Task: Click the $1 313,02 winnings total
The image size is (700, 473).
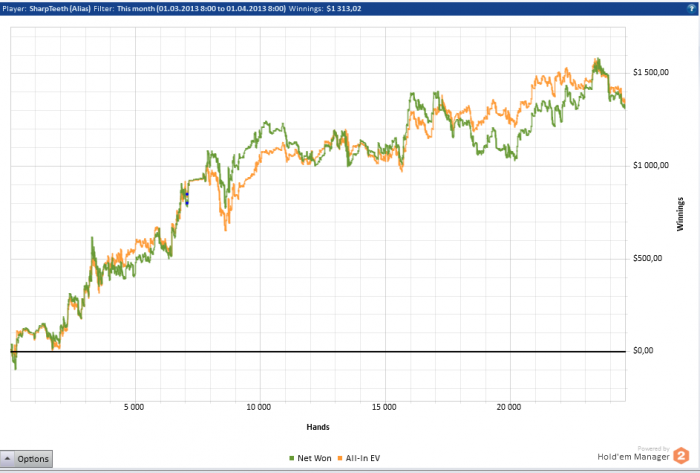Action: pos(344,8)
